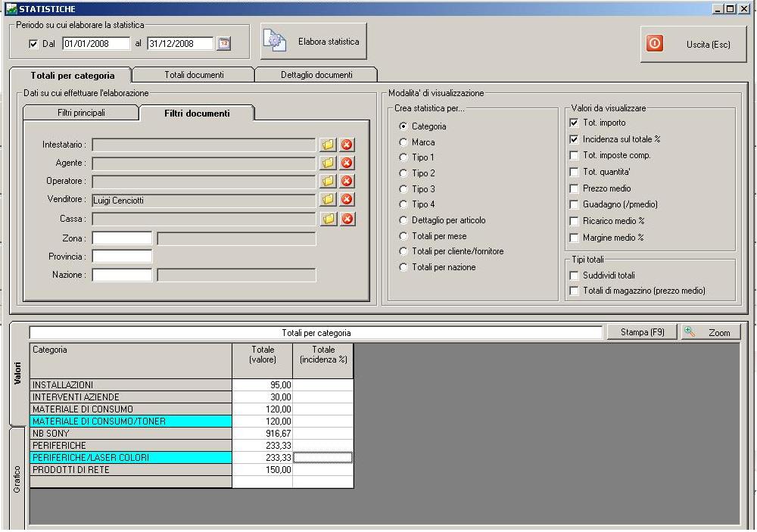Viewport: 757px width, 532px height.
Task: Click the Uscita (Esc) button
Action: [x=693, y=45]
